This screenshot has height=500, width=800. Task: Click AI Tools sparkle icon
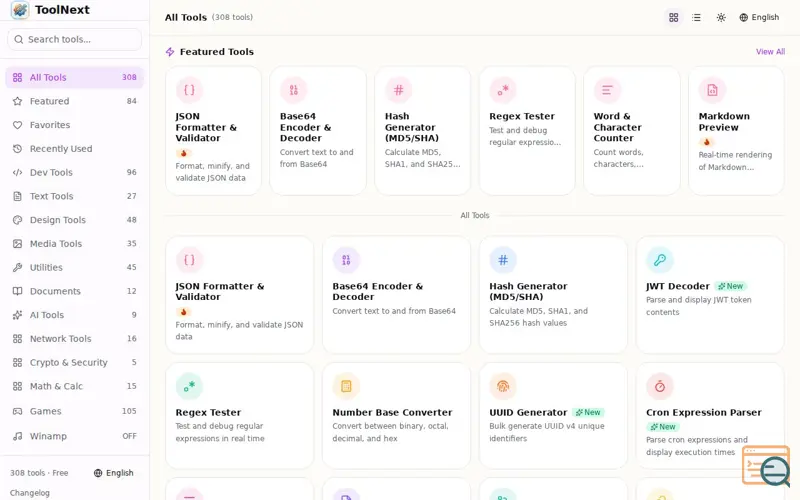tap(17, 315)
